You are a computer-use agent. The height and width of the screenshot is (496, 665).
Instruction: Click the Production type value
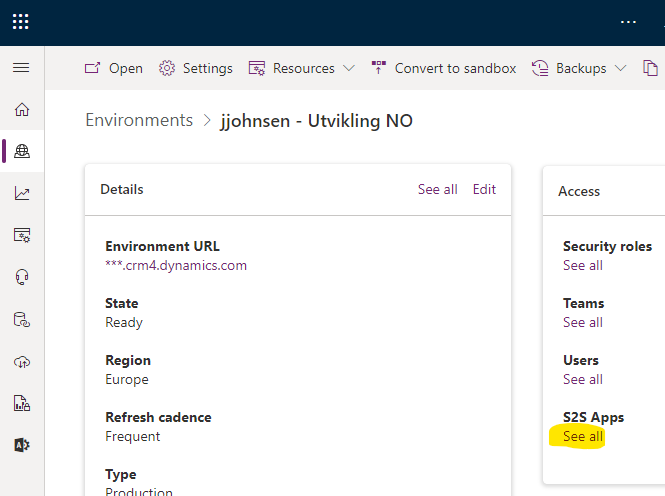139,492
